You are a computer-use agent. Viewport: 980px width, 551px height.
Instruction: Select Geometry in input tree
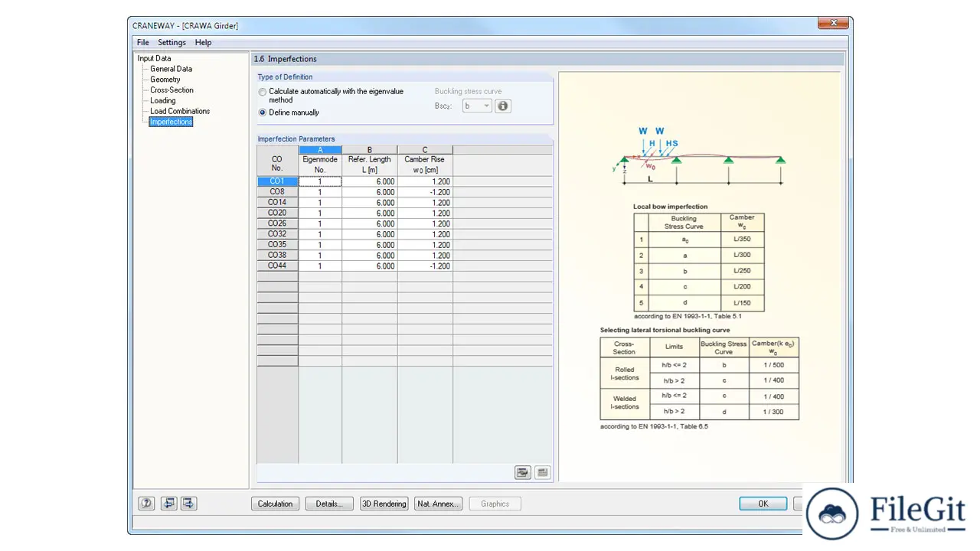point(165,80)
